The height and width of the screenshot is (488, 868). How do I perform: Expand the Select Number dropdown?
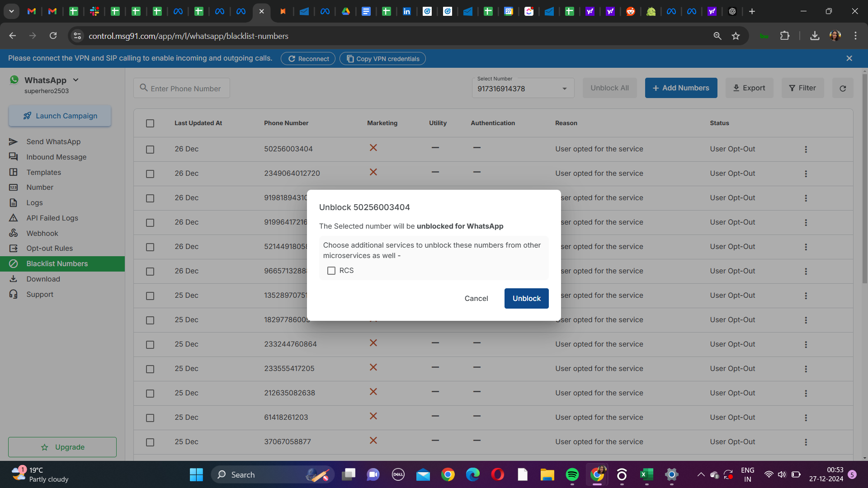point(564,89)
